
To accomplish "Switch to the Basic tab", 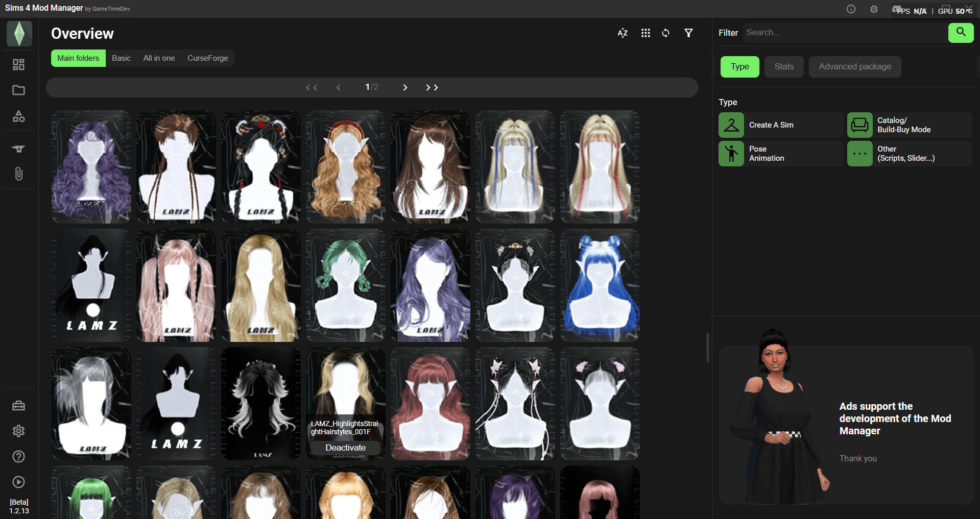I will point(121,58).
